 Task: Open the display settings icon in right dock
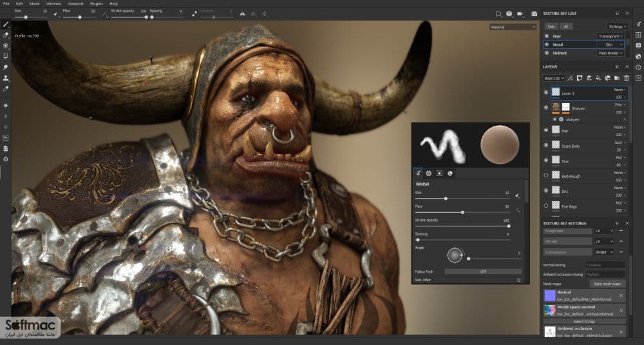point(638,46)
